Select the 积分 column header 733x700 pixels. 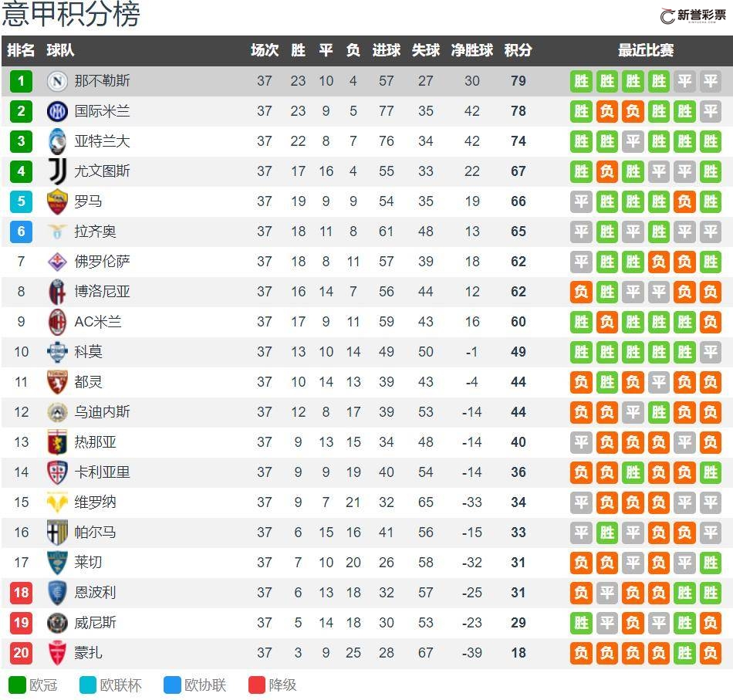(x=518, y=50)
